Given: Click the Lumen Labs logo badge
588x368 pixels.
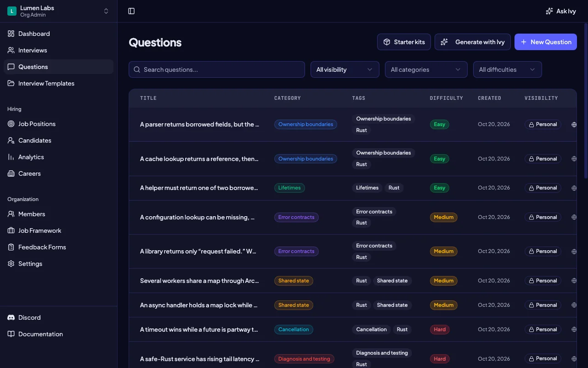Looking at the screenshot, I should tap(12, 11).
